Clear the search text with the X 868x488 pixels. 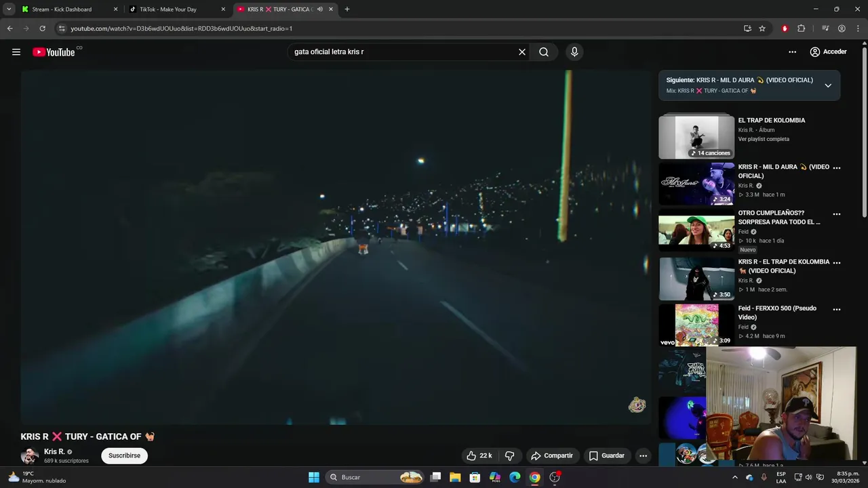[x=522, y=52]
